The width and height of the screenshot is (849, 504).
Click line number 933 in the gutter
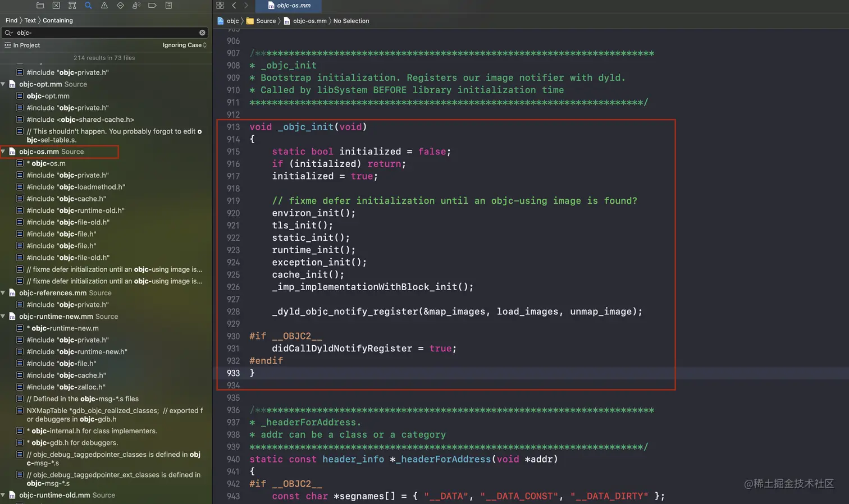tap(233, 373)
